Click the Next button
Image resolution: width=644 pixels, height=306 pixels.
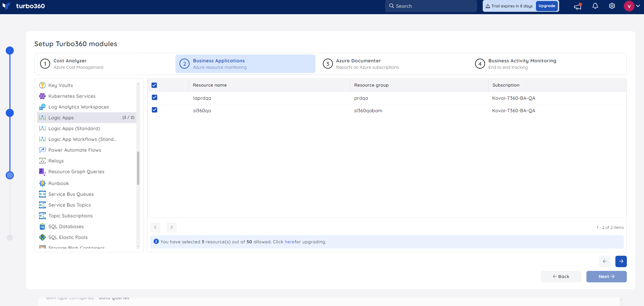606,277
